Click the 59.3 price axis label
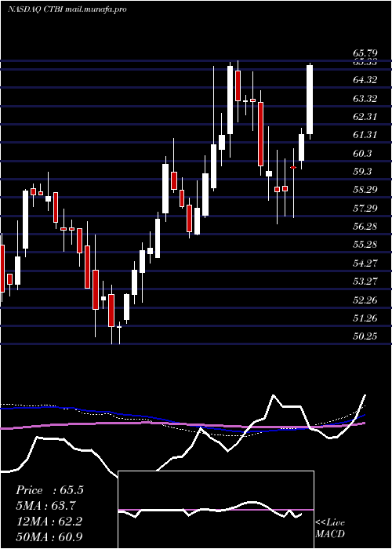 [x=362, y=172]
